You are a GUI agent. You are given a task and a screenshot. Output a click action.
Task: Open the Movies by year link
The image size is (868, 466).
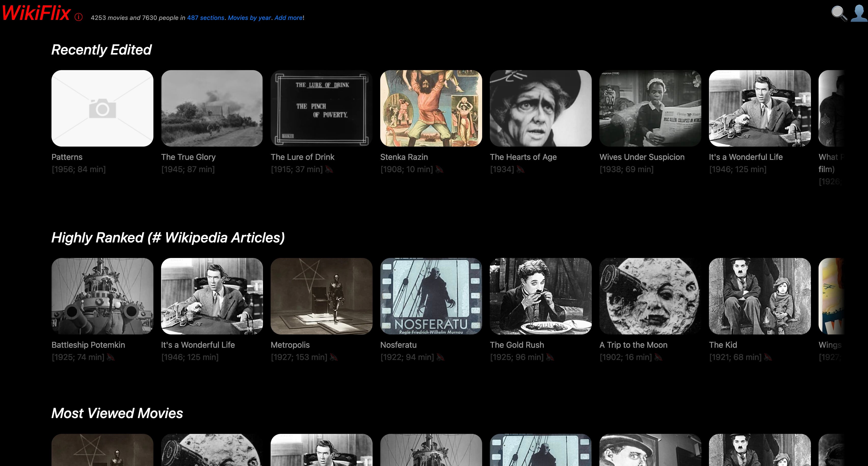(249, 18)
